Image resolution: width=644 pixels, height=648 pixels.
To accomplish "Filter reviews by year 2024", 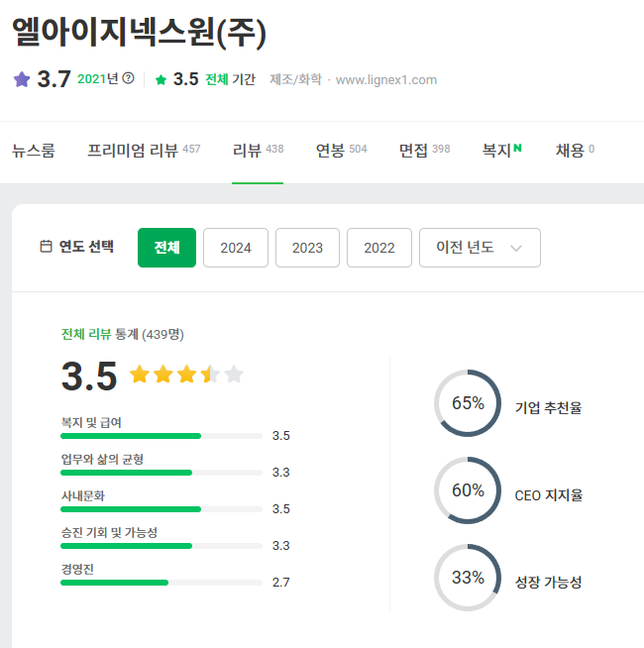I will [x=236, y=248].
